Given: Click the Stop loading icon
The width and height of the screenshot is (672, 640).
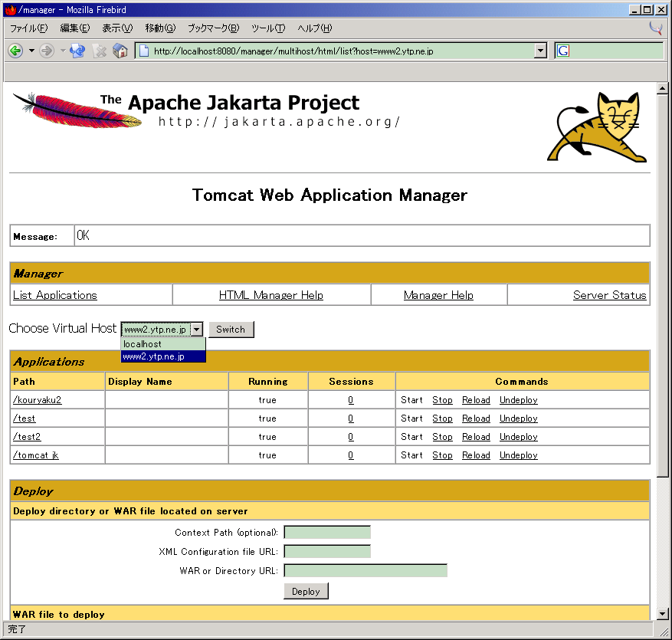Looking at the screenshot, I should click(x=100, y=51).
